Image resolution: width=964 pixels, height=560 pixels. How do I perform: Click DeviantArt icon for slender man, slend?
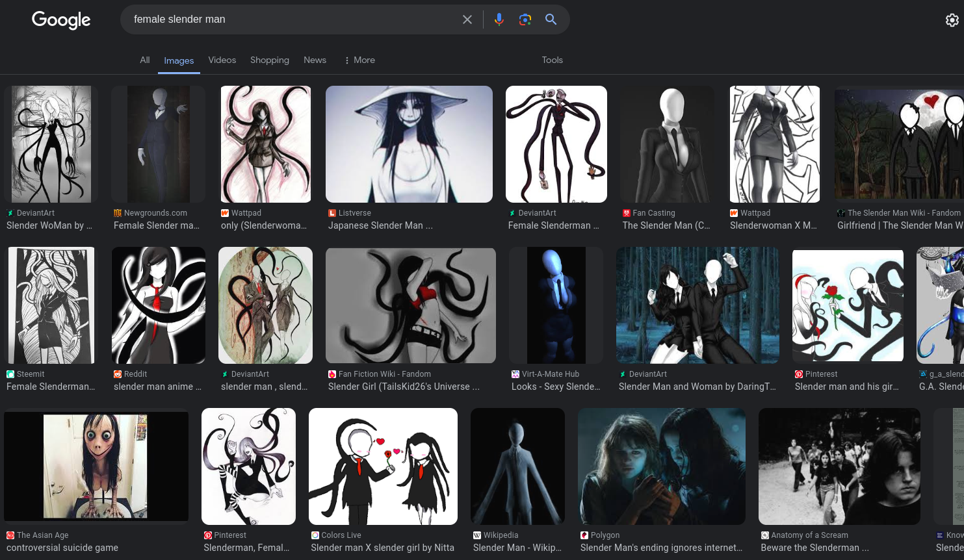[225, 374]
